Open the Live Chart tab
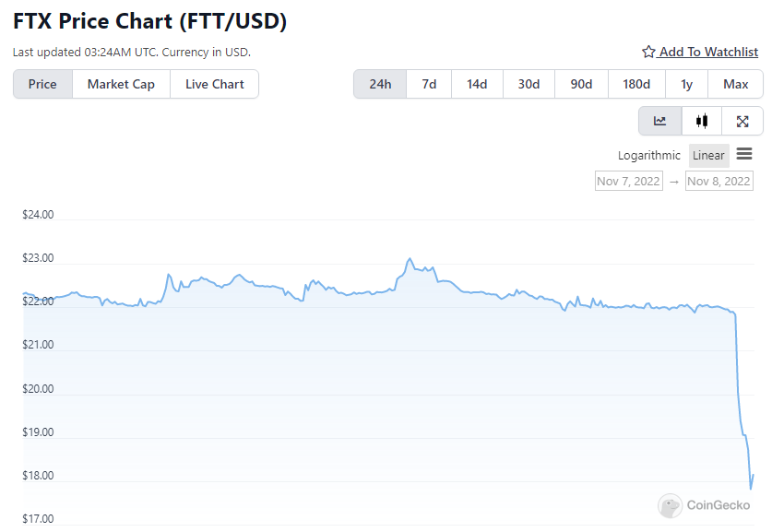This screenshot has height=532, width=772. coord(214,84)
